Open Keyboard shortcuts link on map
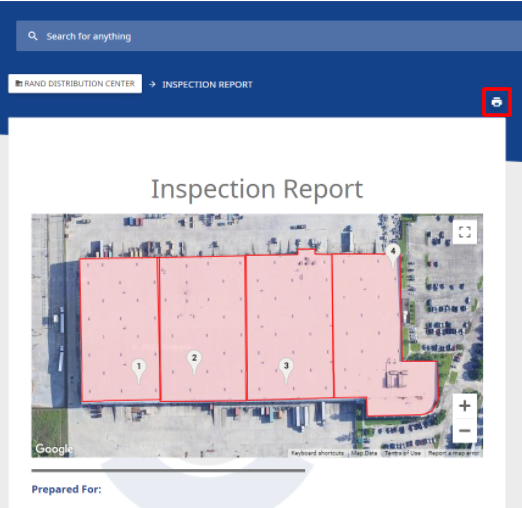Viewport: 522px width, 508px height. point(317,453)
